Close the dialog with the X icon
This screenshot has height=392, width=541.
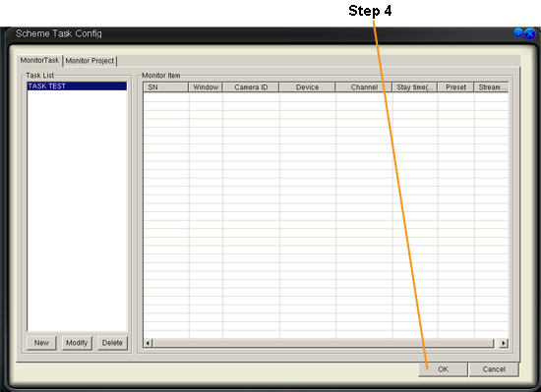point(530,33)
